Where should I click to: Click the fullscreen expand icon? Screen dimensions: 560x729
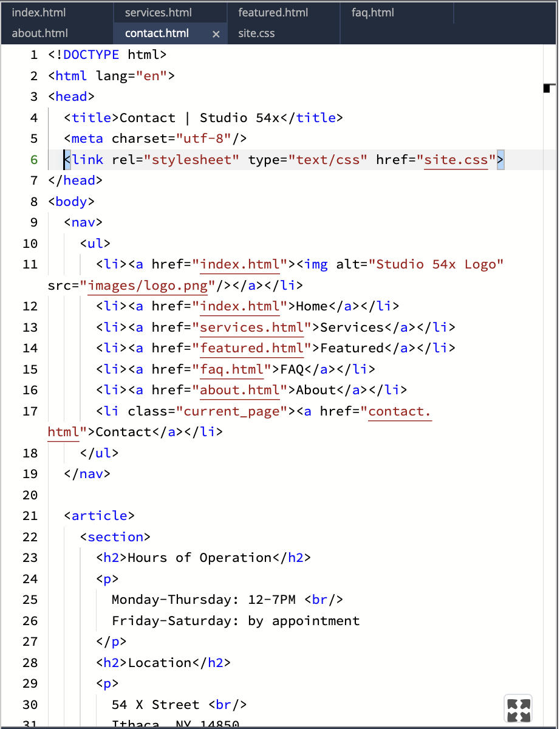point(518,710)
